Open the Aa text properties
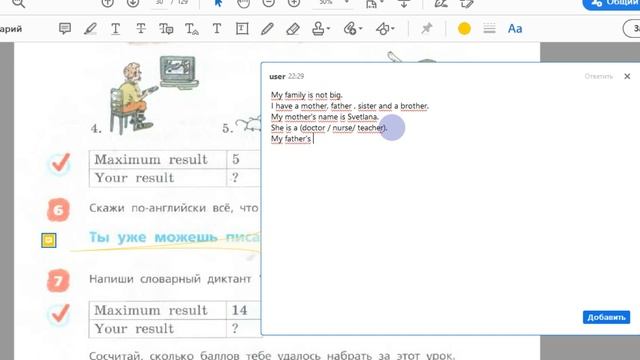Viewport: 640px width, 360px height. pos(515,29)
